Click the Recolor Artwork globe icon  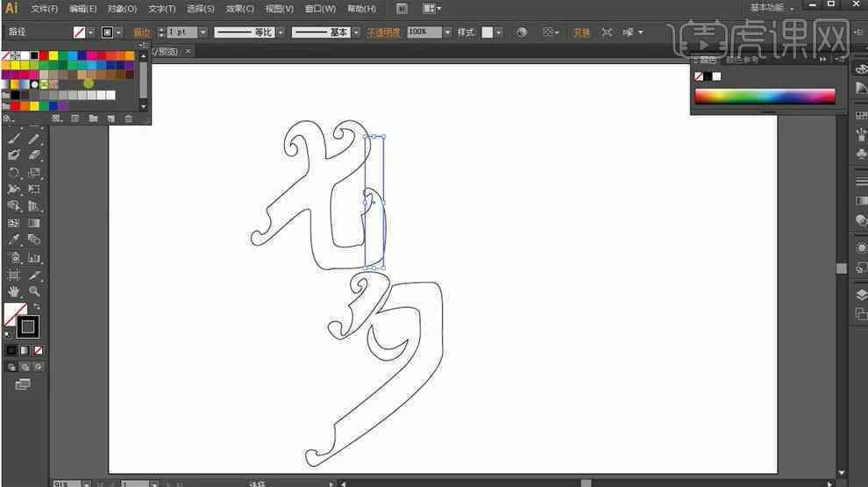coord(522,32)
